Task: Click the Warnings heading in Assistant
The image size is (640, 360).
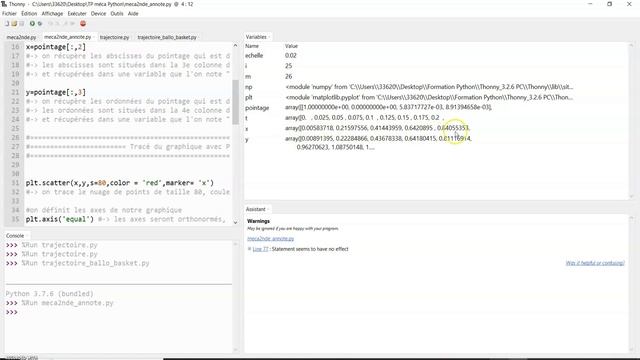Action: click(258, 221)
